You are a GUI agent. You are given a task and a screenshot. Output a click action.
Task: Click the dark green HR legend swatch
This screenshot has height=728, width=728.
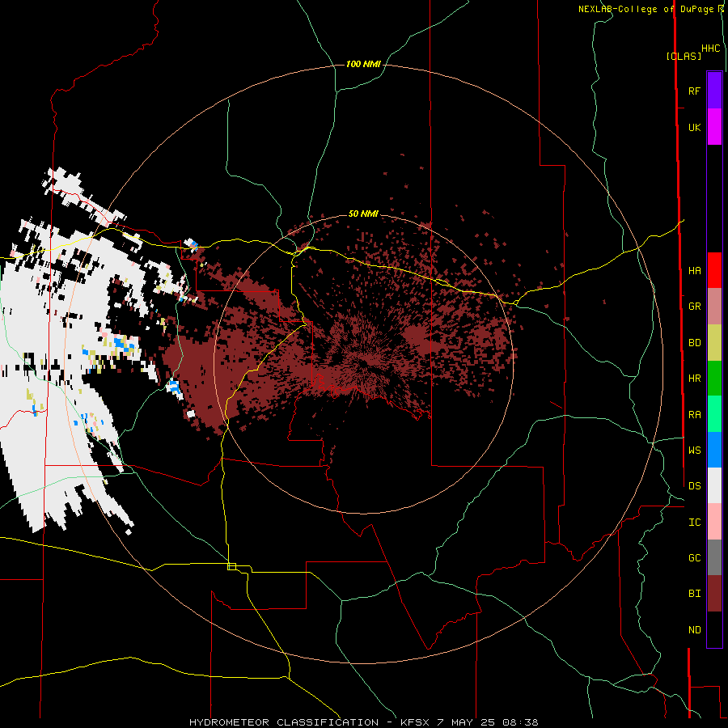(714, 379)
